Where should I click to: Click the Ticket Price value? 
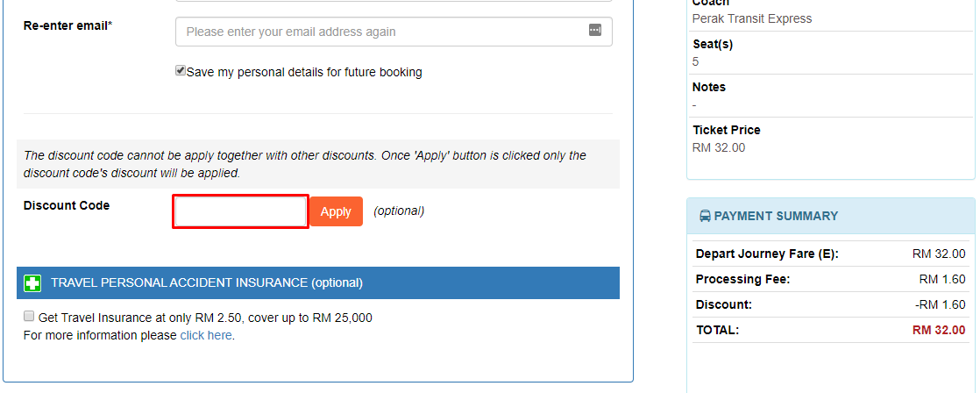pos(719,147)
